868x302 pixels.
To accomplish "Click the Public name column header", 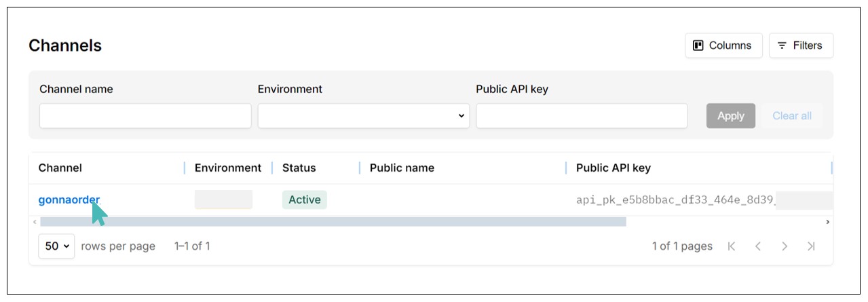I will coord(402,168).
